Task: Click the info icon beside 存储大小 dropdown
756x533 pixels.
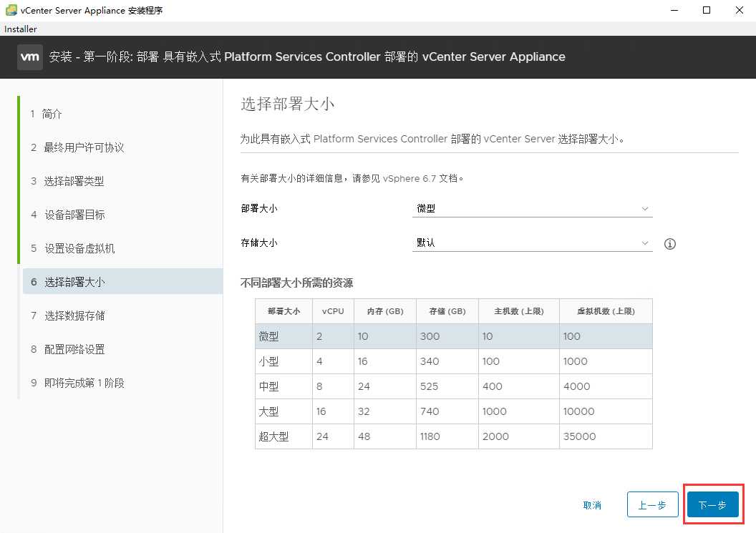Action: (x=669, y=244)
